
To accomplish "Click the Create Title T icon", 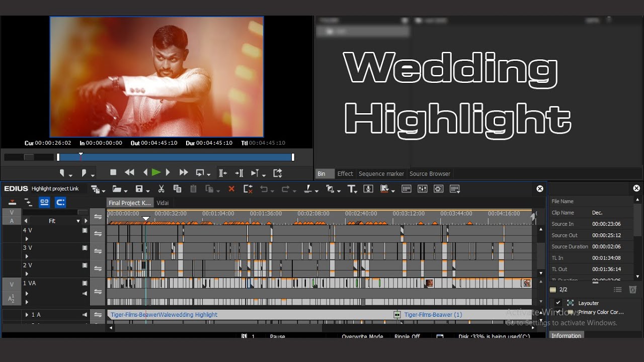I will tap(351, 189).
